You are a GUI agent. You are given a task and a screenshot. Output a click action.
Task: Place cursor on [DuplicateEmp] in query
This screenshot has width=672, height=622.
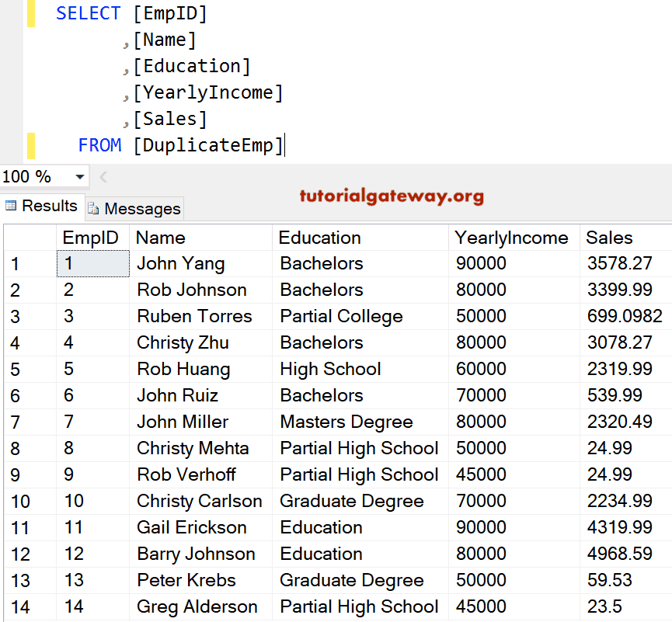208,145
